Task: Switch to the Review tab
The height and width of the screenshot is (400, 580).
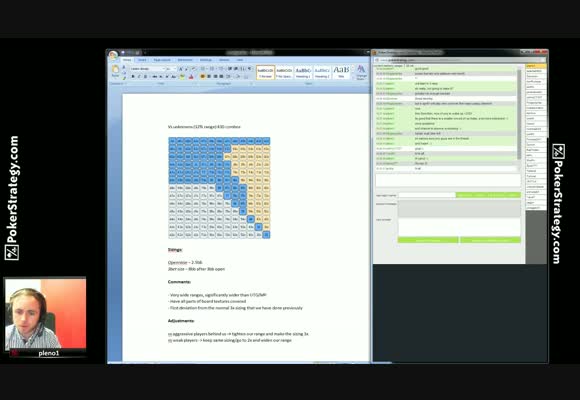Action: (224, 60)
